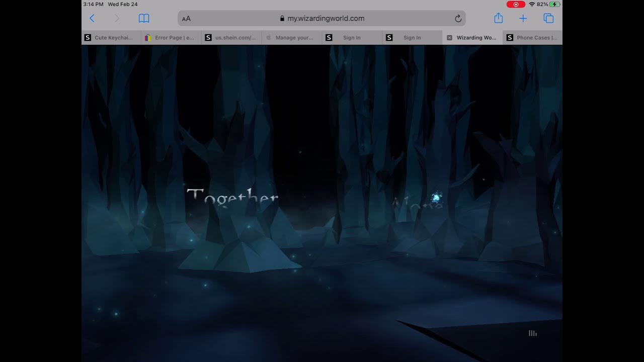Viewport: 644px width, 362px height.
Task: Switch to Error Page tab
Action: (x=172, y=38)
